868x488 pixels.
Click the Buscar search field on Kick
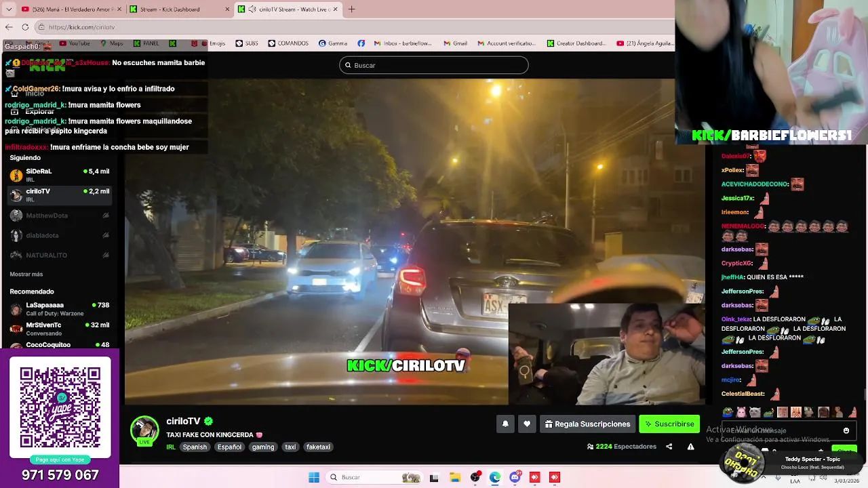tap(434, 65)
